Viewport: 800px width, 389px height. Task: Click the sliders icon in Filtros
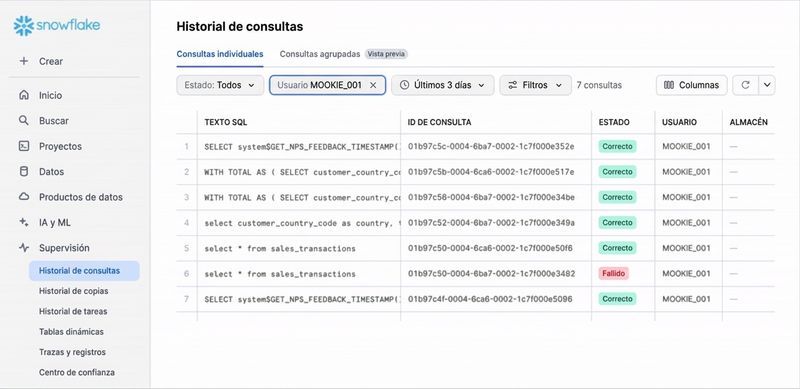513,85
